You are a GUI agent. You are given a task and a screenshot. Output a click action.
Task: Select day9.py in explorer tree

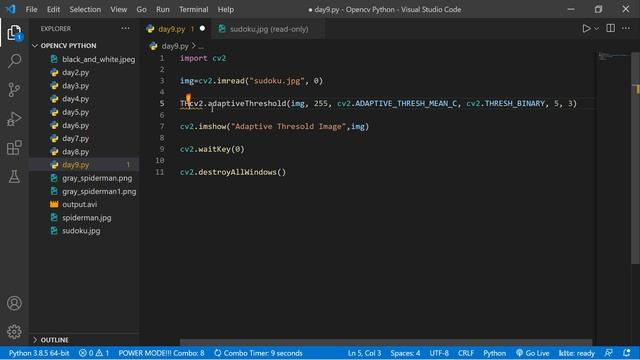click(76, 165)
